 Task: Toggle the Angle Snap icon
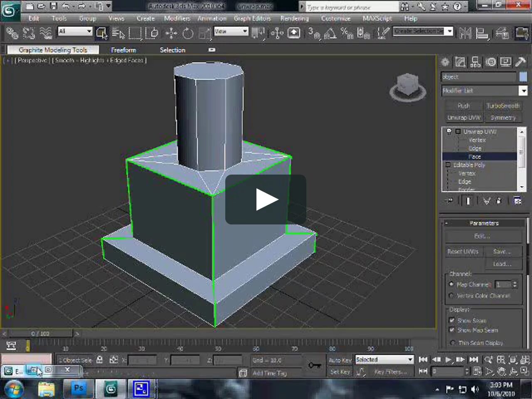tap(330, 33)
